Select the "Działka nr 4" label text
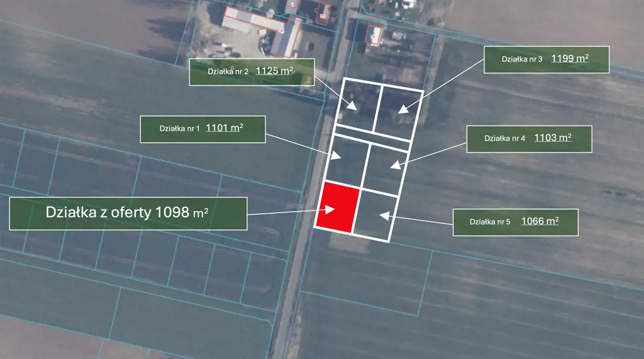The width and height of the screenshot is (644, 359). click(x=505, y=138)
